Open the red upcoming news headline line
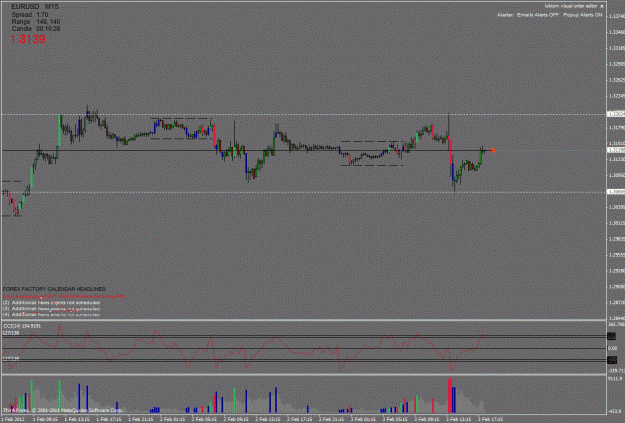The width and height of the screenshot is (625, 423). tap(64, 297)
